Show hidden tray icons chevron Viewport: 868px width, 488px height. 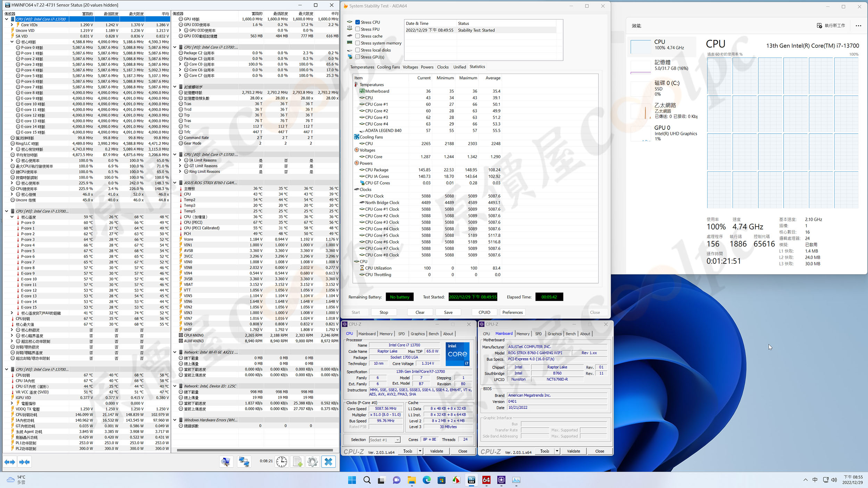tap(806, 480)
